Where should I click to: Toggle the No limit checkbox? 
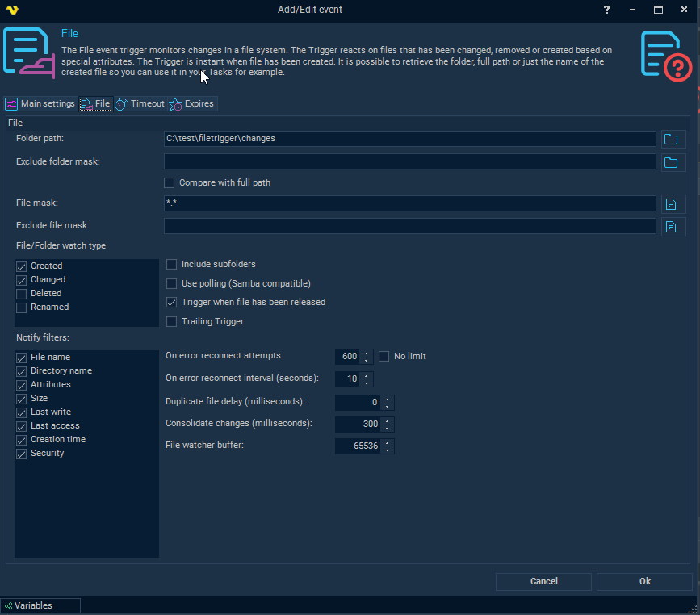click(x=384, y=356)
